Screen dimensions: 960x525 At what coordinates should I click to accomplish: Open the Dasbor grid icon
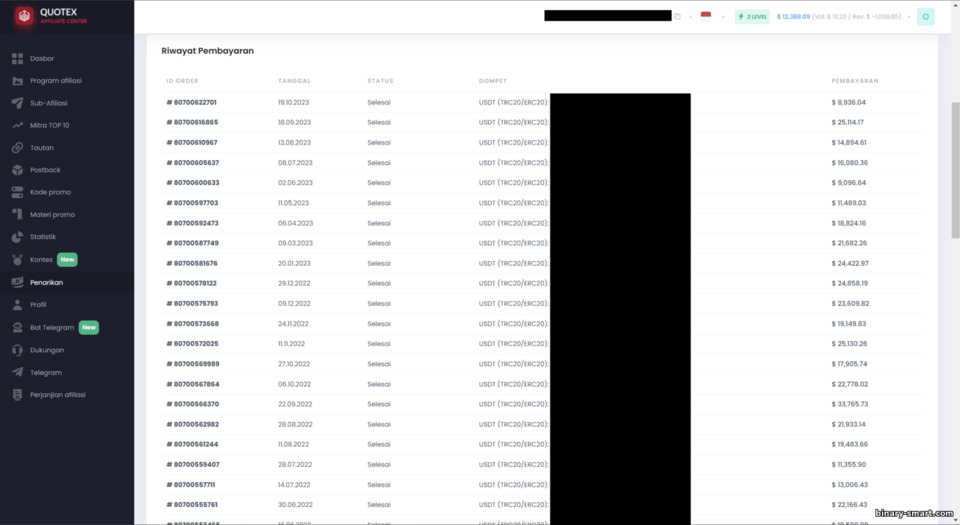(x=17, y=59)
